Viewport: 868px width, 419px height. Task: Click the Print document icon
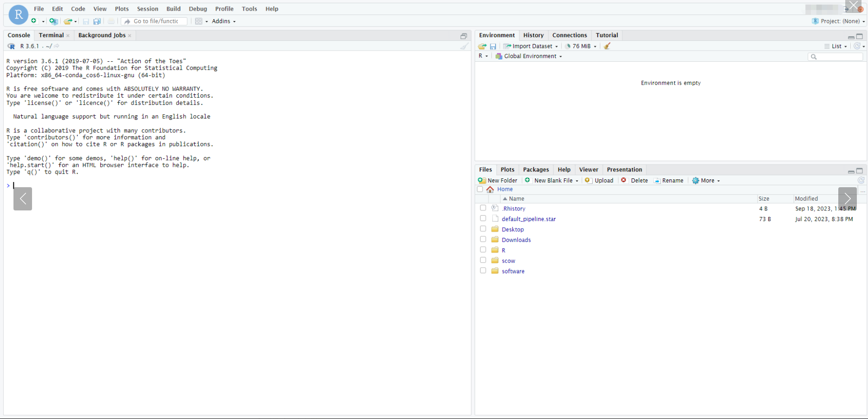111,21
